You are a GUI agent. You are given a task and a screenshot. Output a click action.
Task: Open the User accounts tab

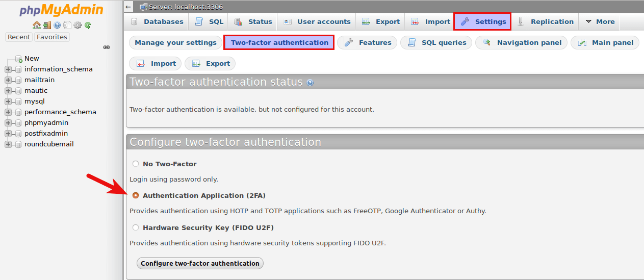pyautogui.click(x=317, y=21)
